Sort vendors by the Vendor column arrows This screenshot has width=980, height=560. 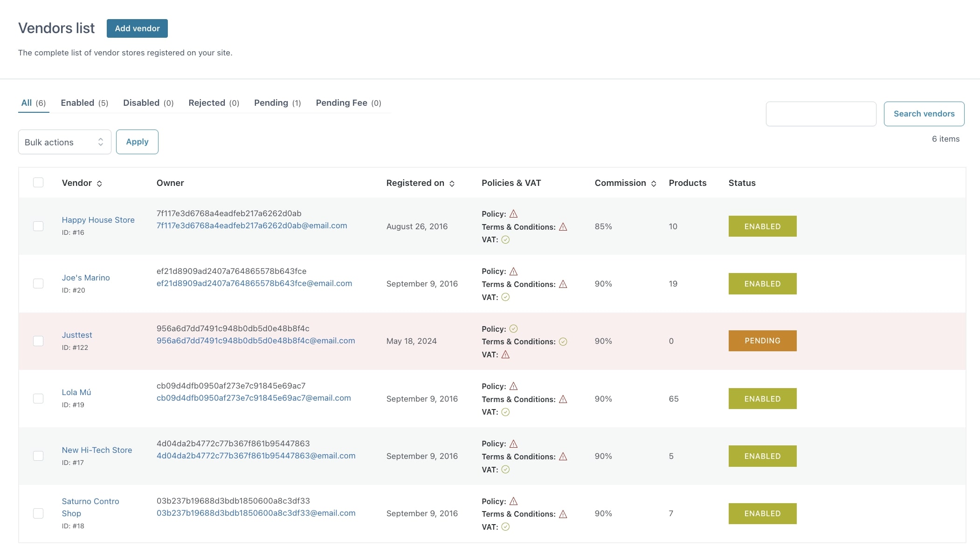(99, 184)
